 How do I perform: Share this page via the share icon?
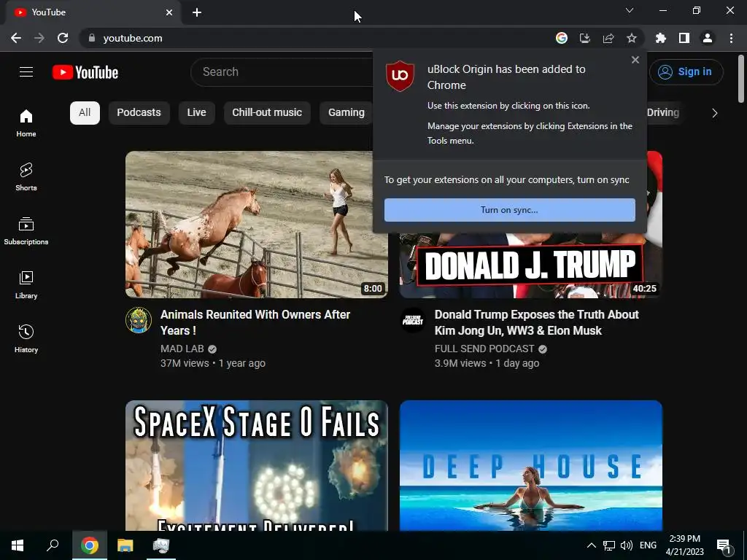coord(608,38)
